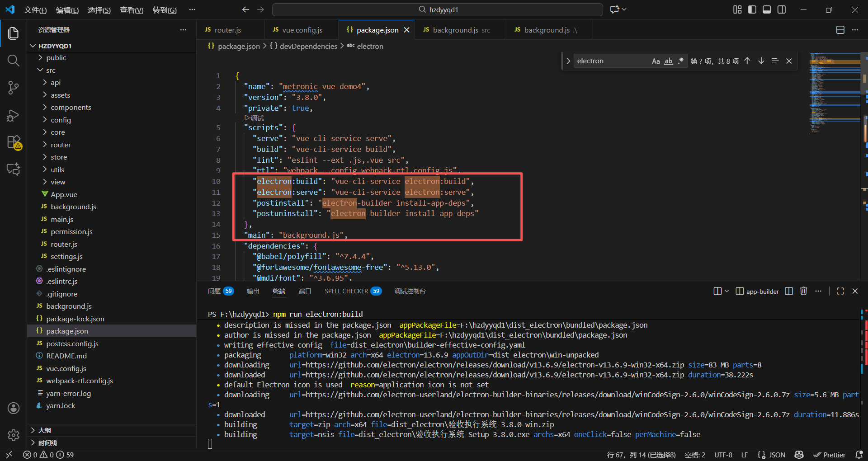868x461 pixels.
Task: Toggle match case in the find widget
Action: click(x=656, y=61)
